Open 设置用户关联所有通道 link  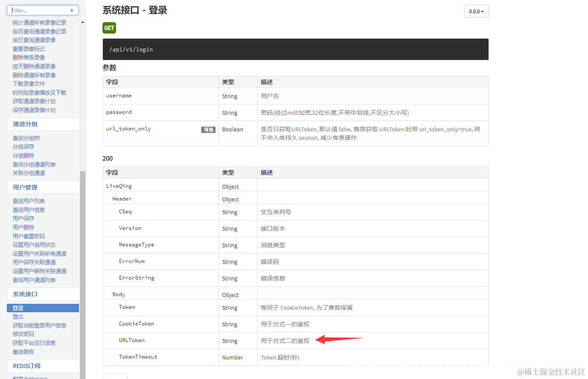click(x=40, y=254)
